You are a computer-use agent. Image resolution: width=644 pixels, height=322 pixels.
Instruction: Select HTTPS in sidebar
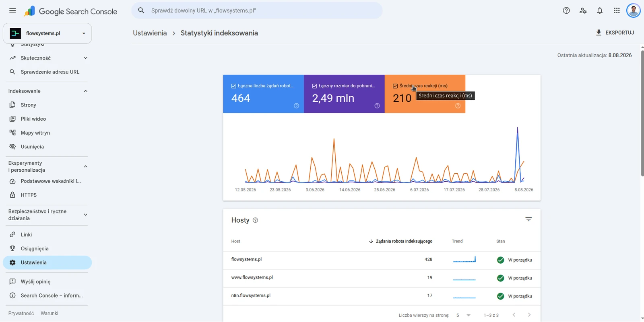click(47, 195)
